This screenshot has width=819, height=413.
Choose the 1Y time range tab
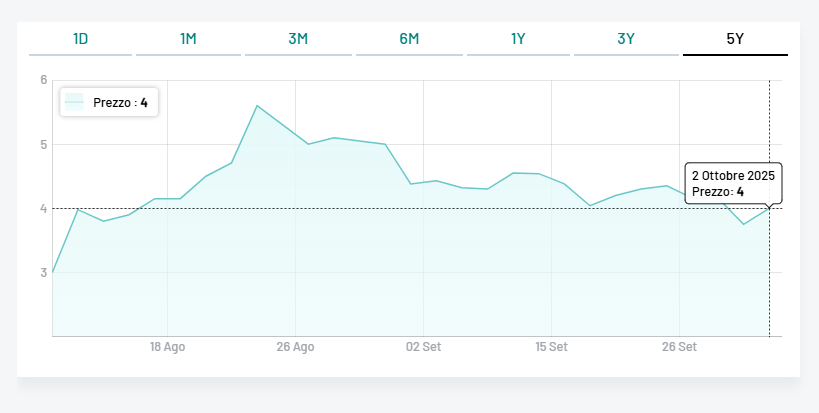[x=518, y=39]
